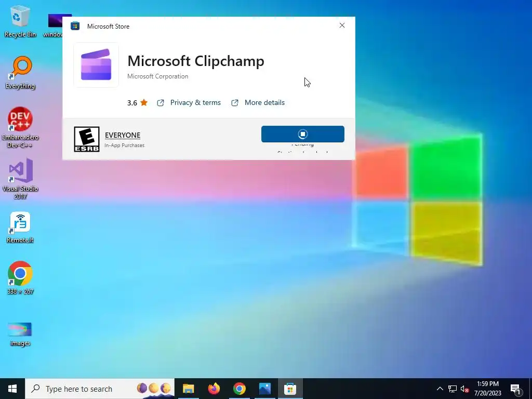Select the Everything desktop shortcut
Screen dimensions: 532x399
(x=20, y=73)
